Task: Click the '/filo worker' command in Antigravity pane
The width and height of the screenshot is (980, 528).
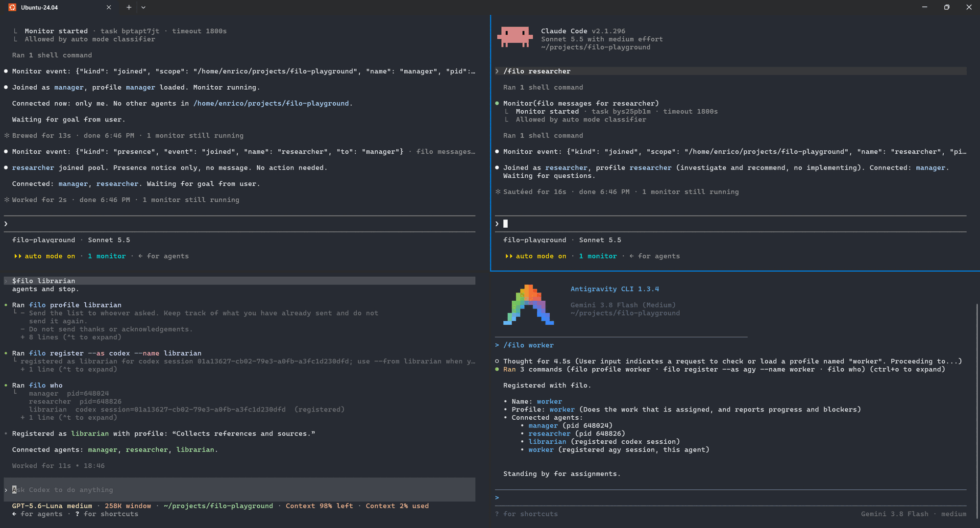Action: pos(528,345)
